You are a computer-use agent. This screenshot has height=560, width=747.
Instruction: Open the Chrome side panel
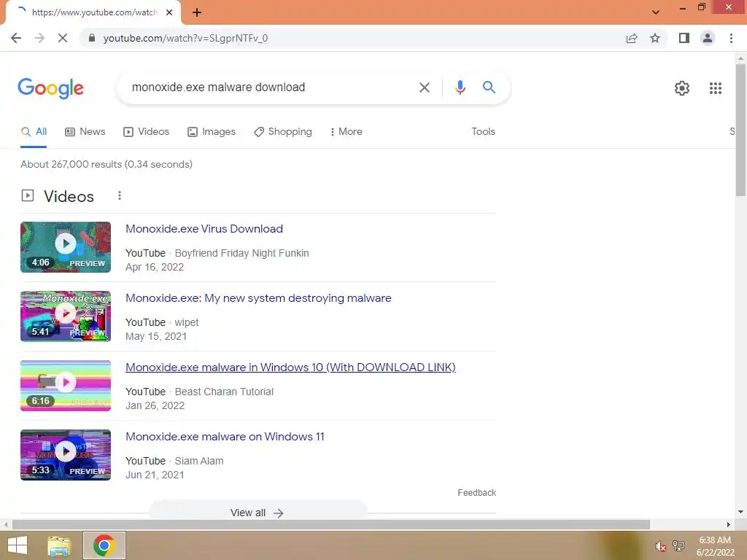684,38
